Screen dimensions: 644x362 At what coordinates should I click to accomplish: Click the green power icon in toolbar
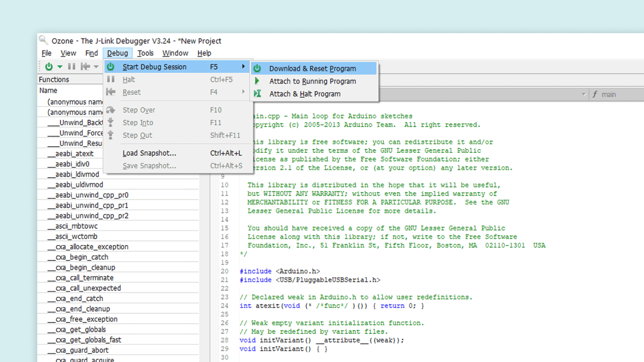pyautogui.click(x=49, y=67)
